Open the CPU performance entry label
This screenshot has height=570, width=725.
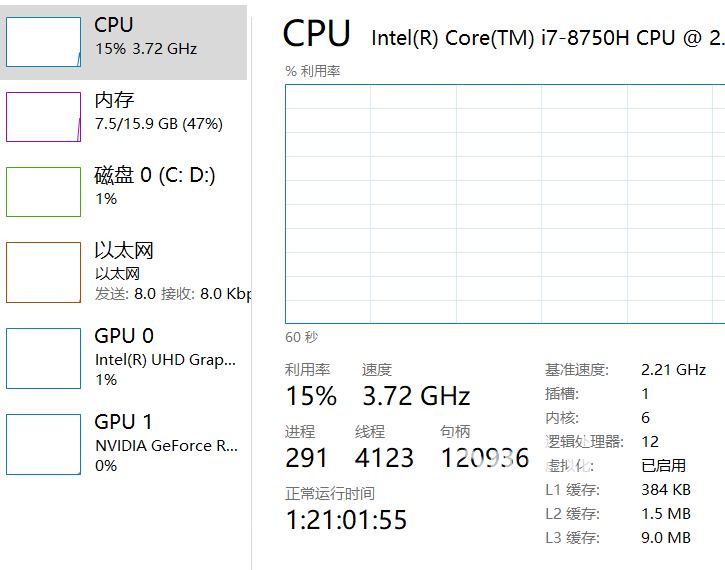click(x=113, y=25)
